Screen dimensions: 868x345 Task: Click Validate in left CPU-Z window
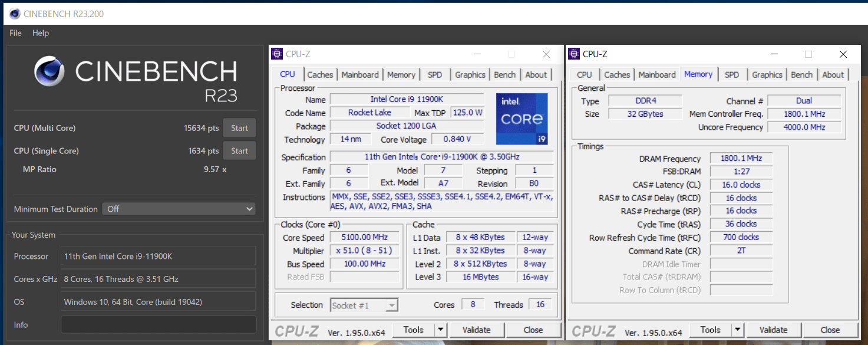point(476,330)
